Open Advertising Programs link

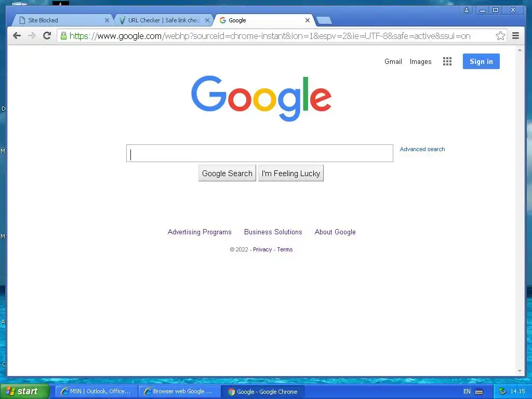point(199,232)
